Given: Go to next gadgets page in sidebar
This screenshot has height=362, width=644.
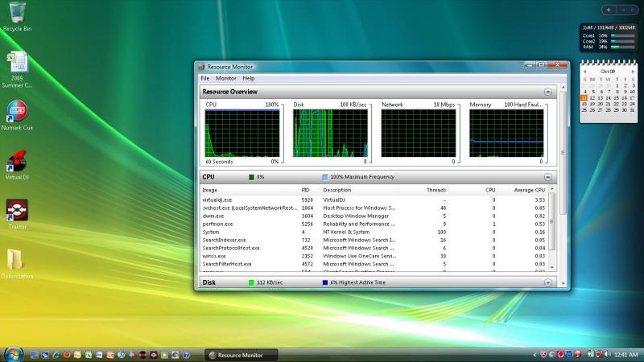Looking at the screenshot, I should (x=632, y=10).
